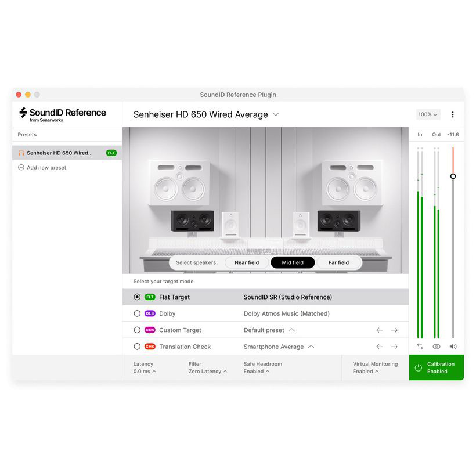Click SoundID SR (Studio Reference) text
476x476 pixels.
click(x=288, y=297)
